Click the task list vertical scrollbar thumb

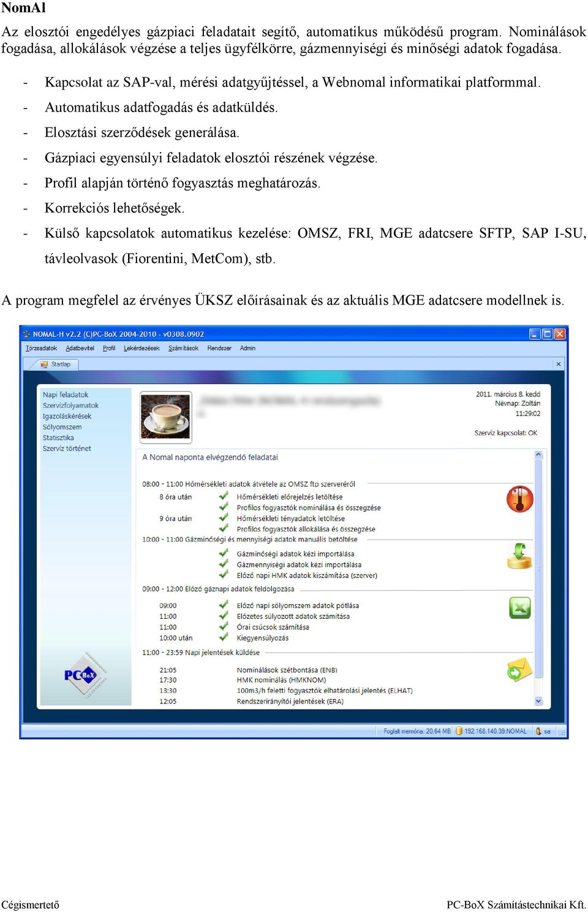(x=539, y=569)
